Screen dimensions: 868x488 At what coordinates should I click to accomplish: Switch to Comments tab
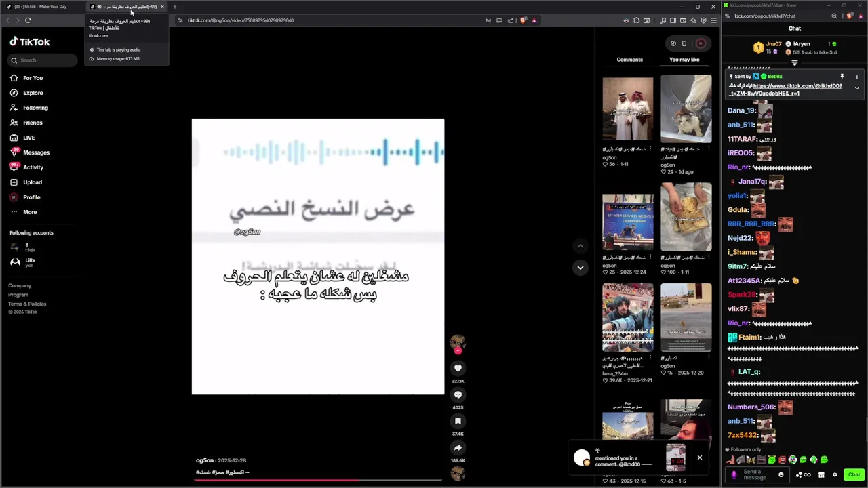[629, 60]
